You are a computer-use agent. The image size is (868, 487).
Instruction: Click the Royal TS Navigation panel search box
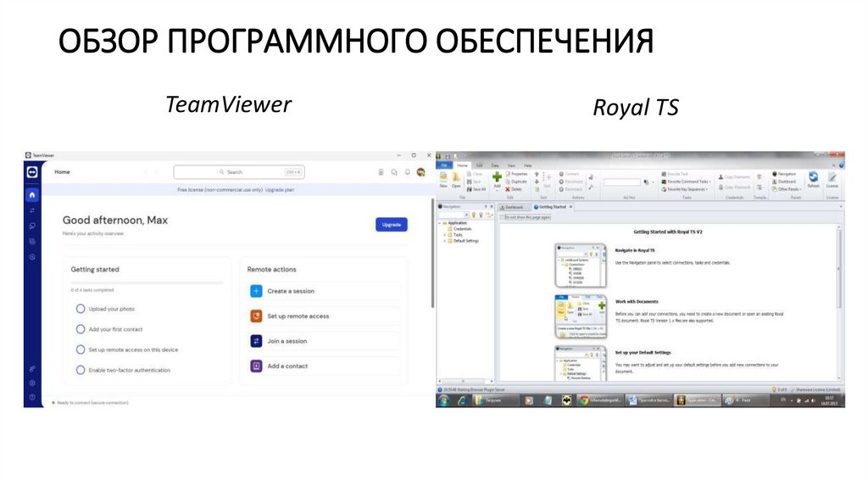[x=453, y=215]
